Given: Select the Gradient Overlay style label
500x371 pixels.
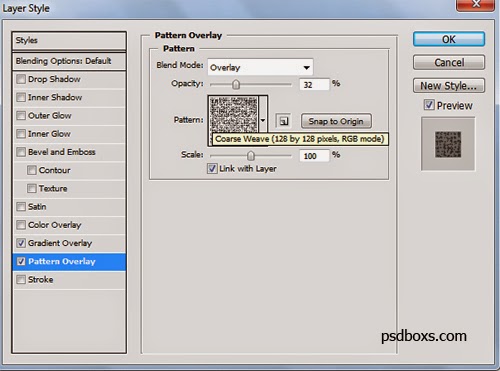Looking at the screenshot, I should click(x=60, y=243).
